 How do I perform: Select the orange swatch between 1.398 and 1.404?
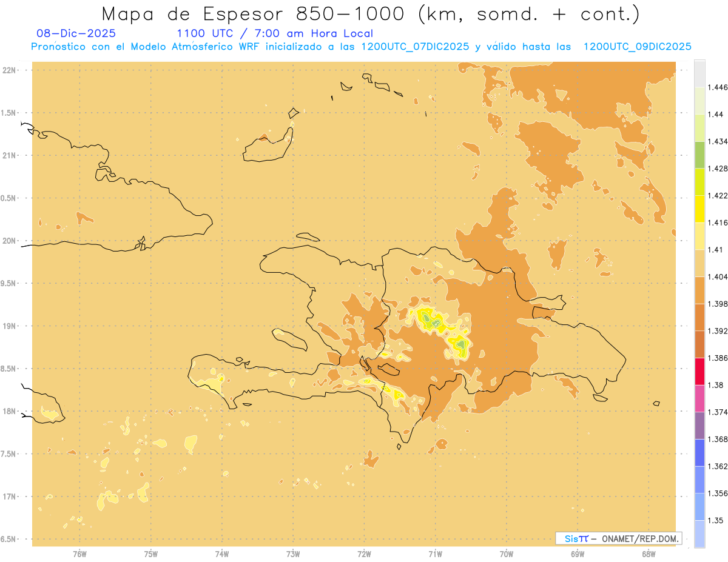click(699, 290)
